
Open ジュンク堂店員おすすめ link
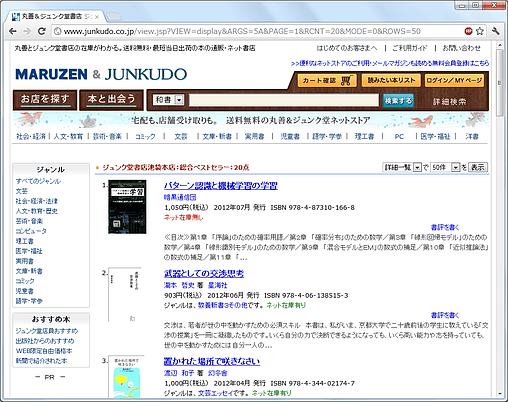(x=47, y=331)
